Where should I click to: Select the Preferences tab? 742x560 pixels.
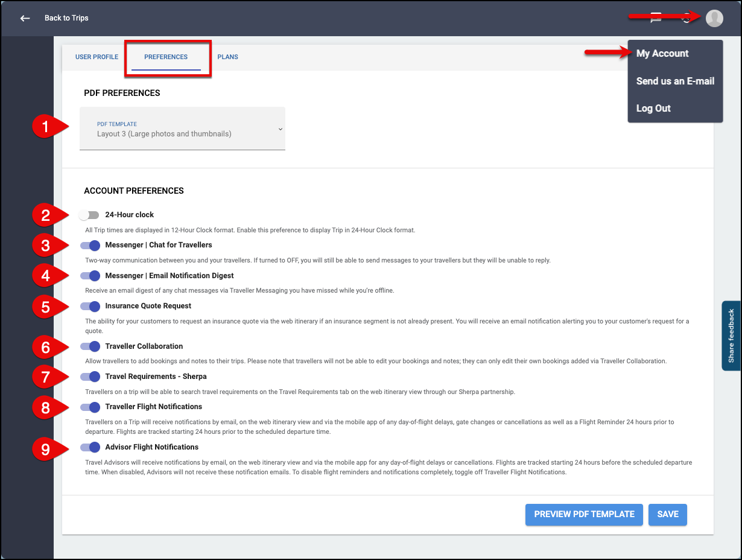pos(166,57)
